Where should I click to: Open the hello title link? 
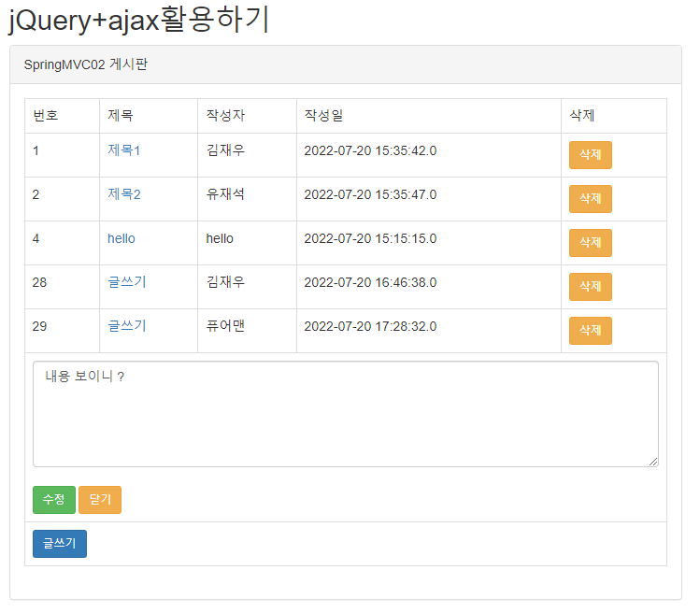pos(121,238)
